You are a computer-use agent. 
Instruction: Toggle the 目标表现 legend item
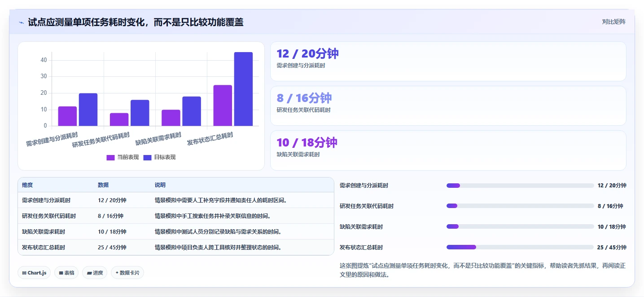[159, 157]
